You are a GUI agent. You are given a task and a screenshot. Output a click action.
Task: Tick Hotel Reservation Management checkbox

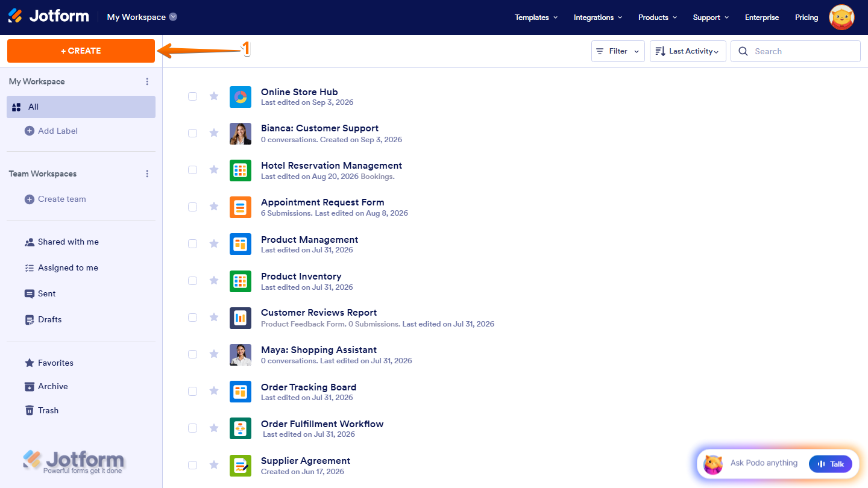click(192, 170)
